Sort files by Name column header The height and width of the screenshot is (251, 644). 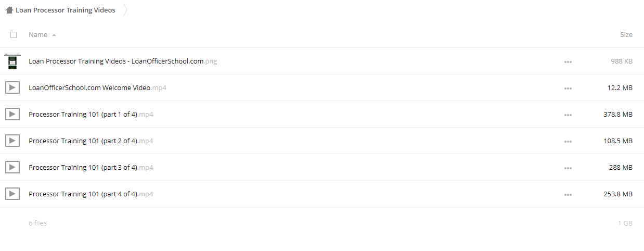(x=38, y=35)
